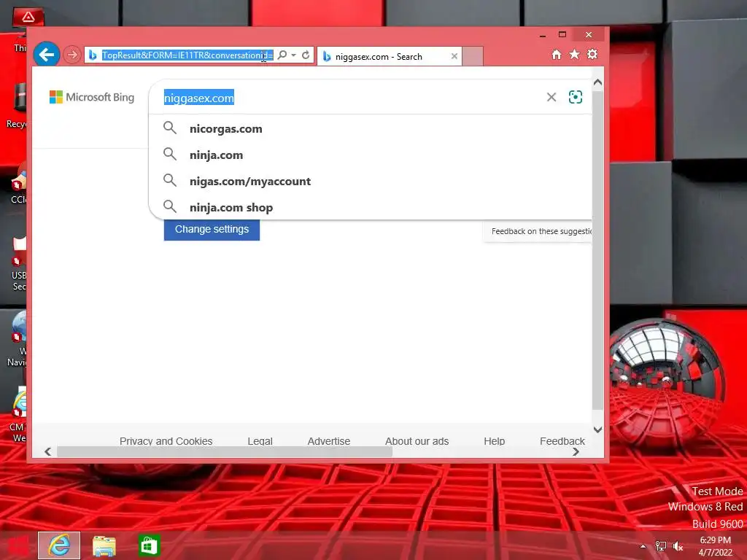Open the taskbar clock and date
Screen dimensions: 747x560
point(715,546)
